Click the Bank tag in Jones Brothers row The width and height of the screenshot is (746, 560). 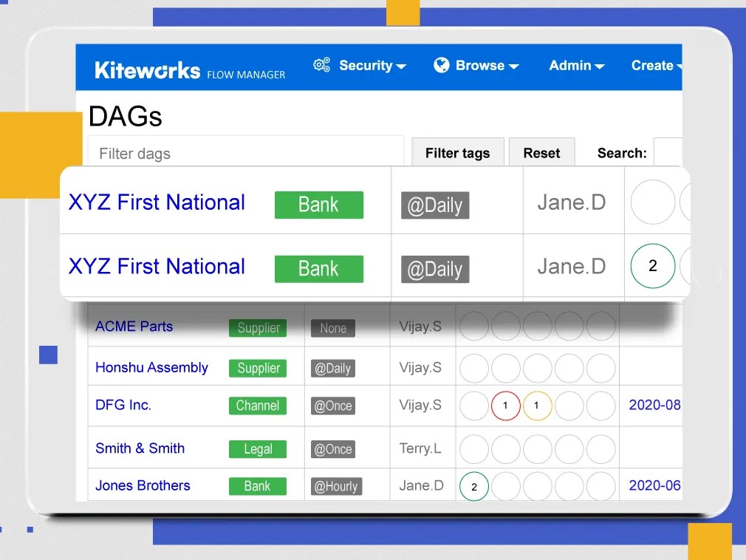point(258,486)
